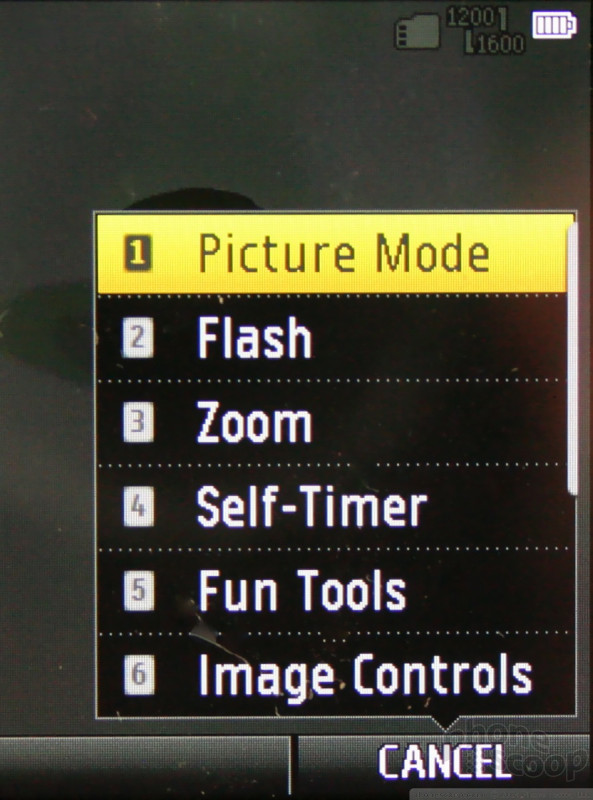This screenshot has height=800, width=593.
Task: Click the menu pointer arrow above CANCEL
Action: pyautogui.click(x=445, y=723)
